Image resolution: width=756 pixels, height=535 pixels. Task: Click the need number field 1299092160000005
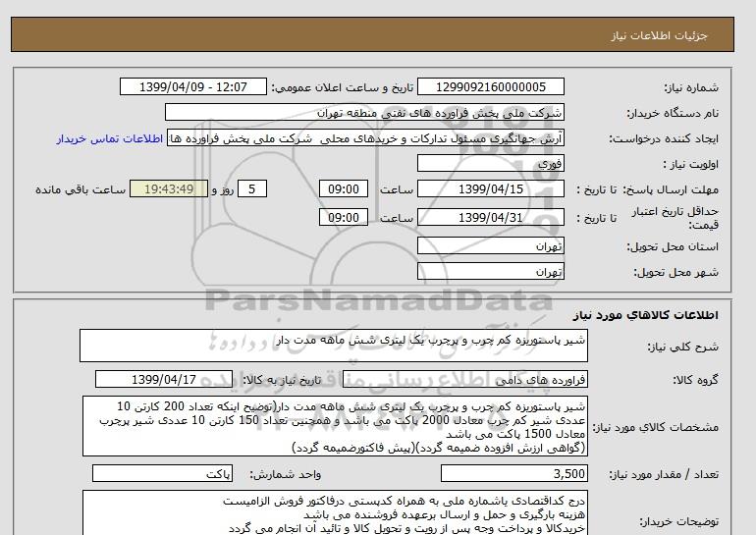tap(490, 86)
